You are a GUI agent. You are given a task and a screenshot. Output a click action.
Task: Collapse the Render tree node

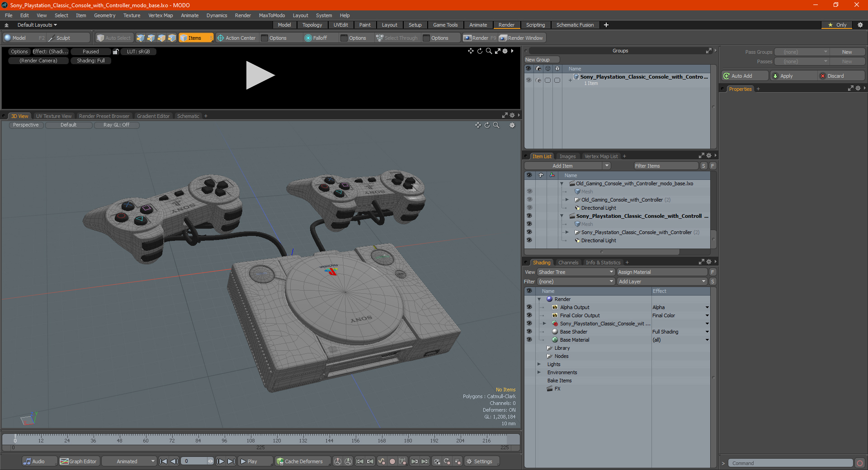point(539,299)
